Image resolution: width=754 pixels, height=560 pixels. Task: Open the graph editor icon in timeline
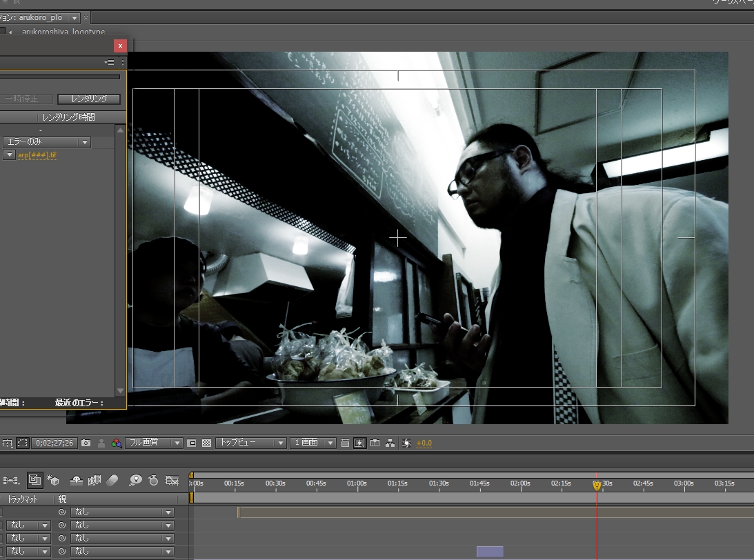[172, 480]
